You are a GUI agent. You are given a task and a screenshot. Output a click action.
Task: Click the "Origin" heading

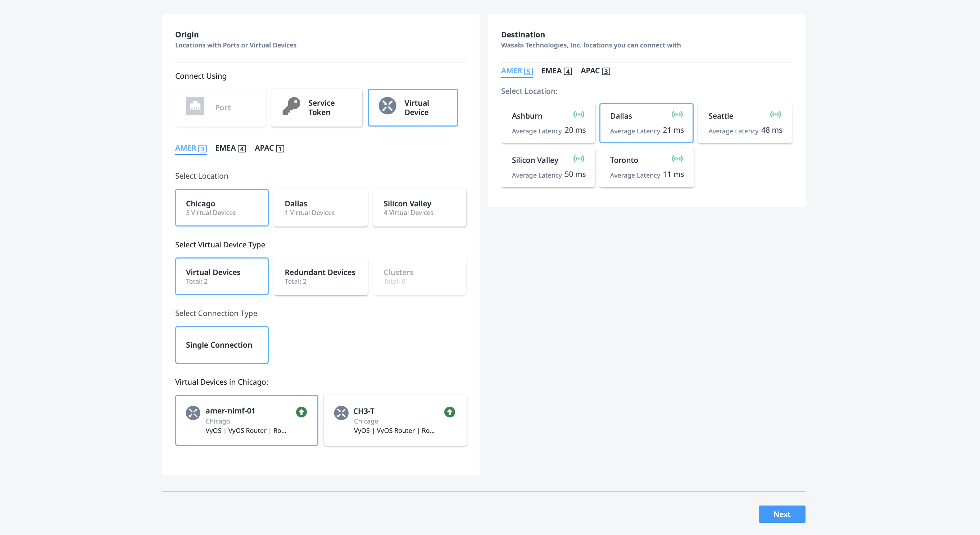point(187,35)
